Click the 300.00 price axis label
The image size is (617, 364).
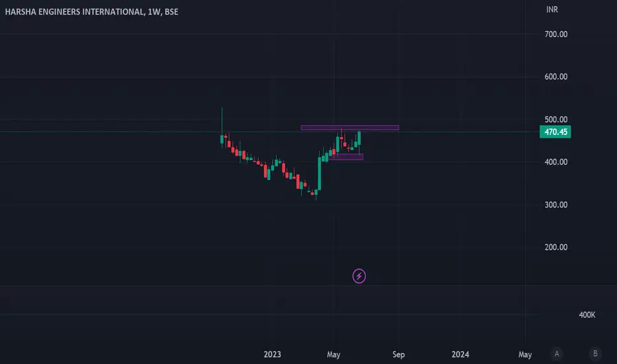click(x=555, y=205)
